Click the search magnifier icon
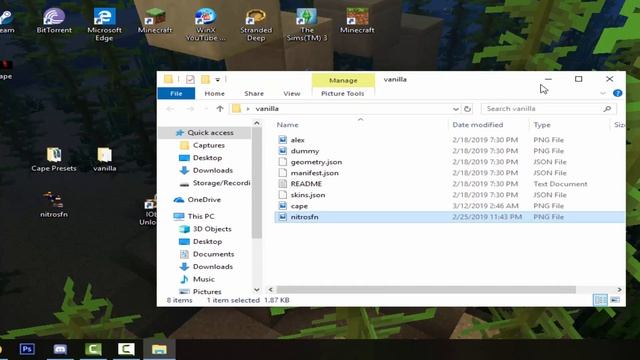 [607, 109]
